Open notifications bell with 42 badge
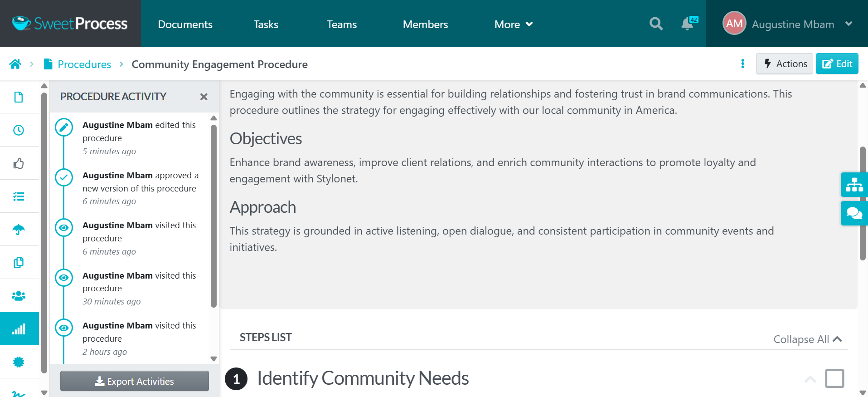 point(689,24)
